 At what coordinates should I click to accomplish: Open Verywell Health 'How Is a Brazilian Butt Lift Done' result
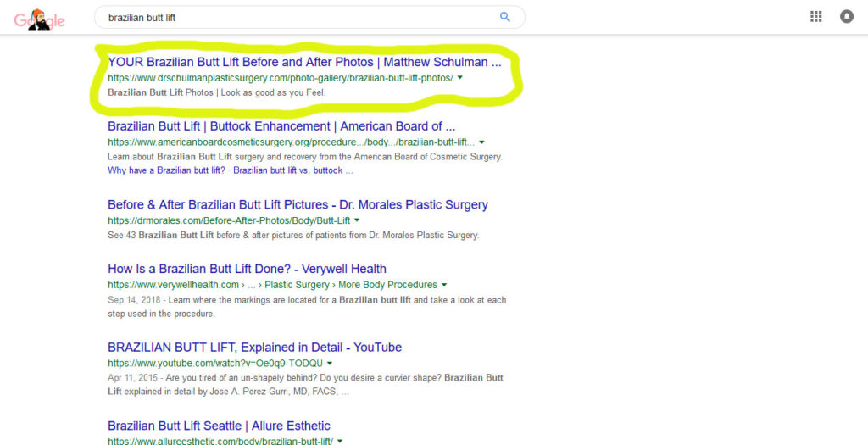(x=247, y=269)
